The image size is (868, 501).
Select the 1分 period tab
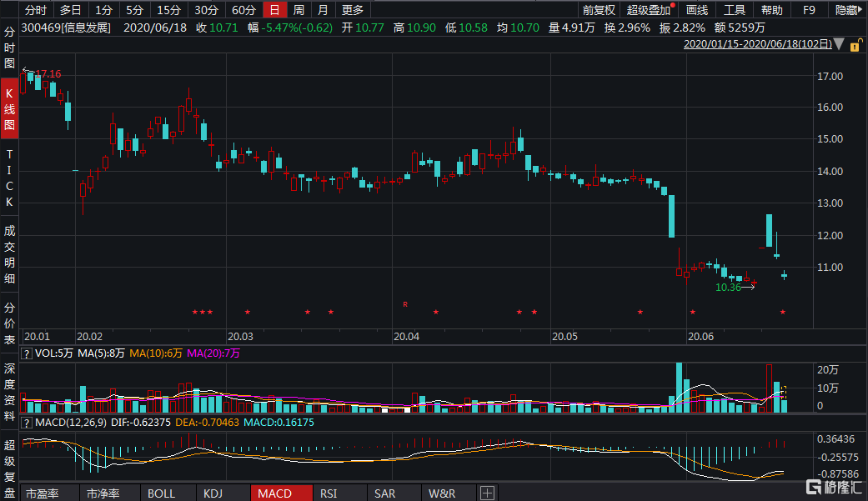[x=103, y=10]
